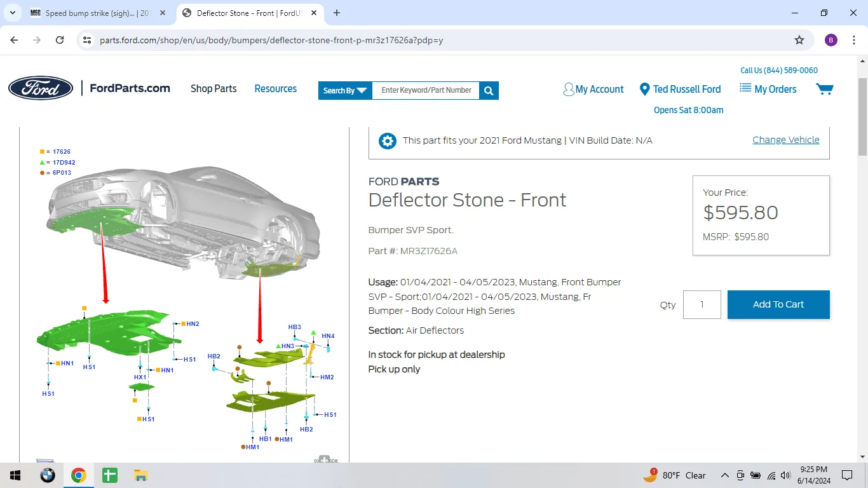Expand the Search By dropdown

[x=345, y=90]
